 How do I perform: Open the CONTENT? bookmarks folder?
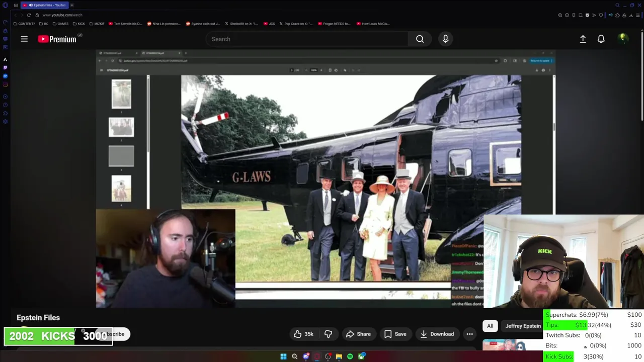coord(25,24)
